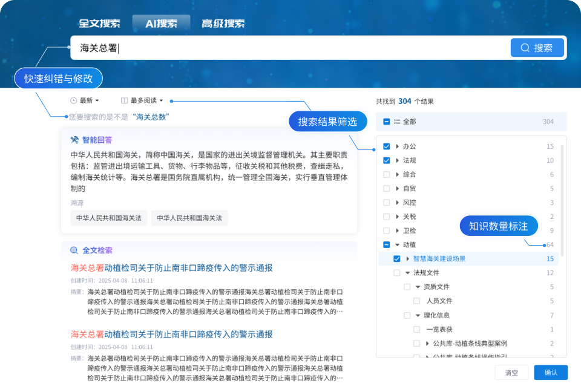Check the 公共库-动植条线典型案例 checkbox
The image size is (581, 392).
pyautogui.click(x=417, y=344)
